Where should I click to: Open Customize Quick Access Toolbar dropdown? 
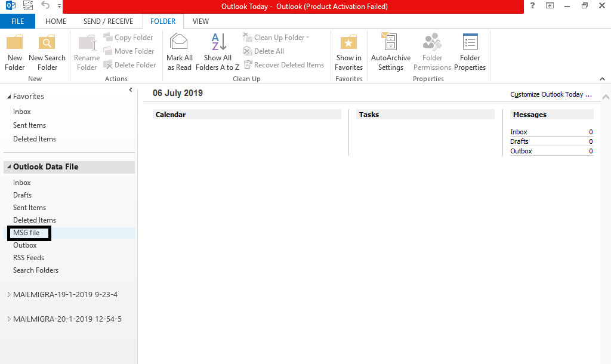click(x=59, y=6)
